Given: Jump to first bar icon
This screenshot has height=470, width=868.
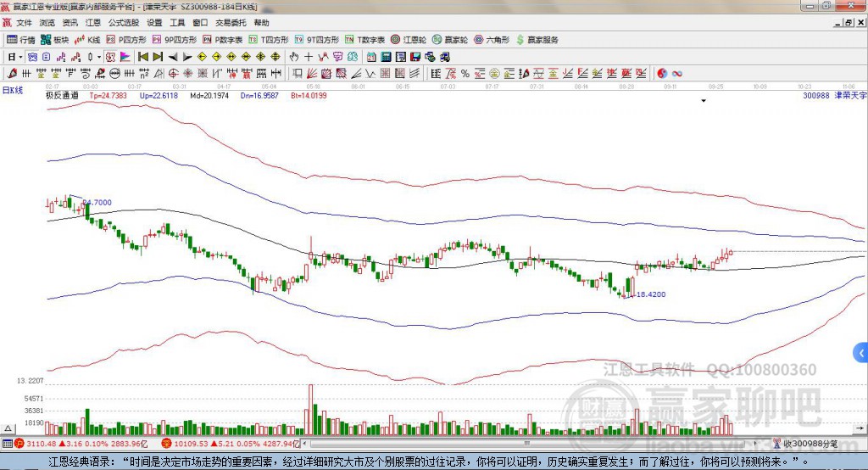Looking at the screenshot, I should pos(143,57).
